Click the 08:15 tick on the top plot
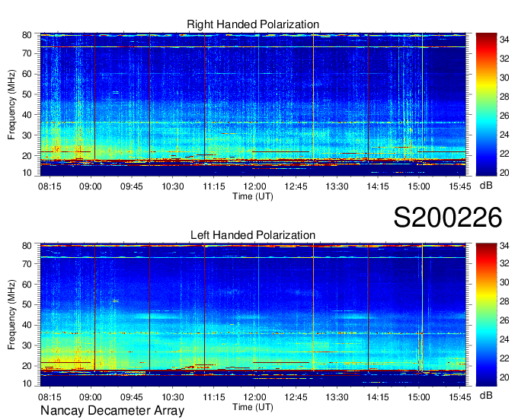Image resolution: width=518 pixels, height=420 pixels. pyautogui.click(x=50, y=186)
